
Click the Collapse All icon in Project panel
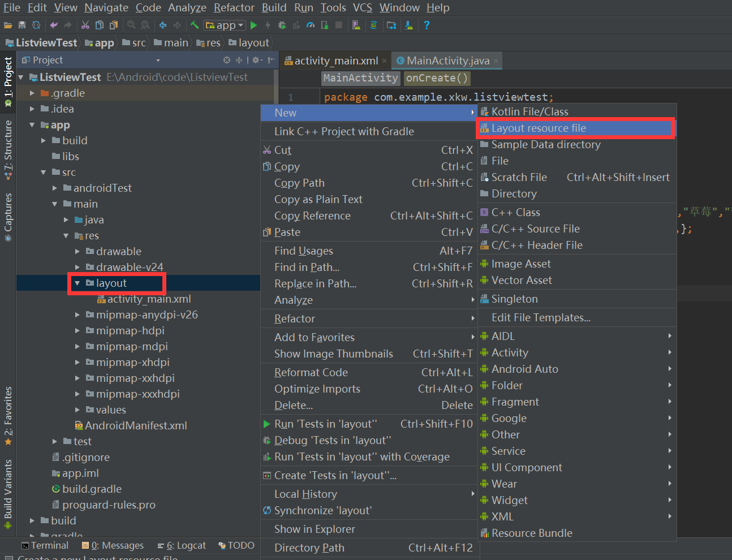239,60
